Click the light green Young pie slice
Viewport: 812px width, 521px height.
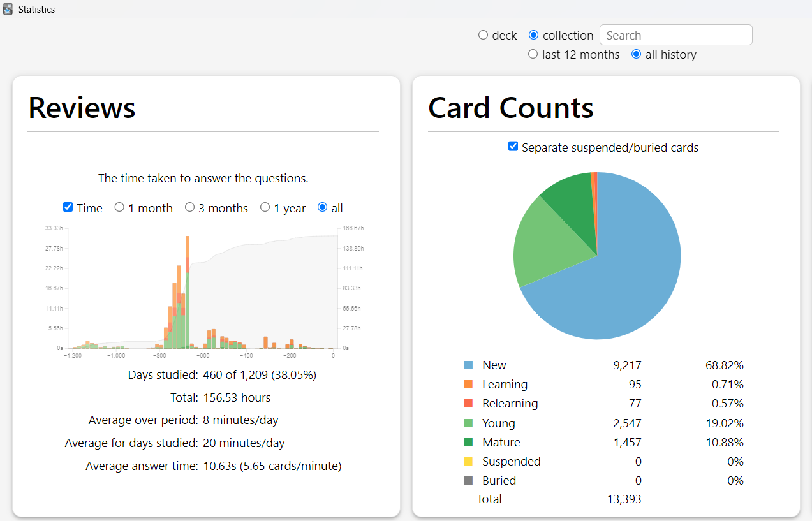tap(549, 246)
